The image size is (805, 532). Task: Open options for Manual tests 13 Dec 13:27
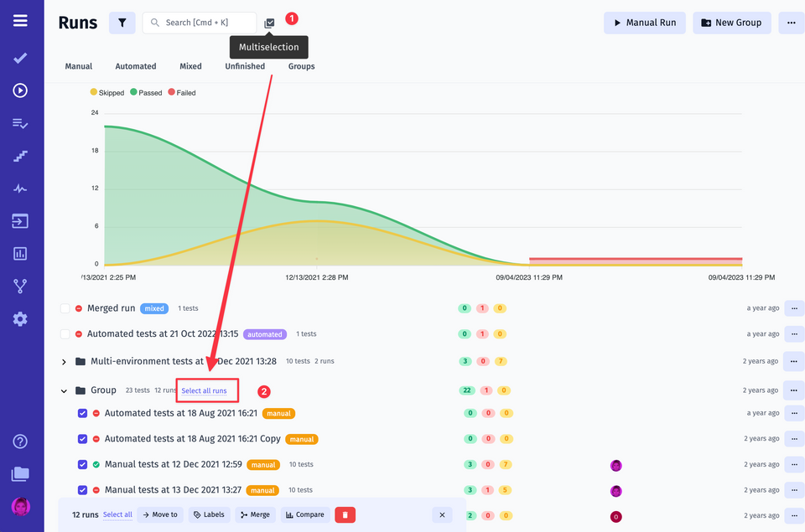click(794, 490)
